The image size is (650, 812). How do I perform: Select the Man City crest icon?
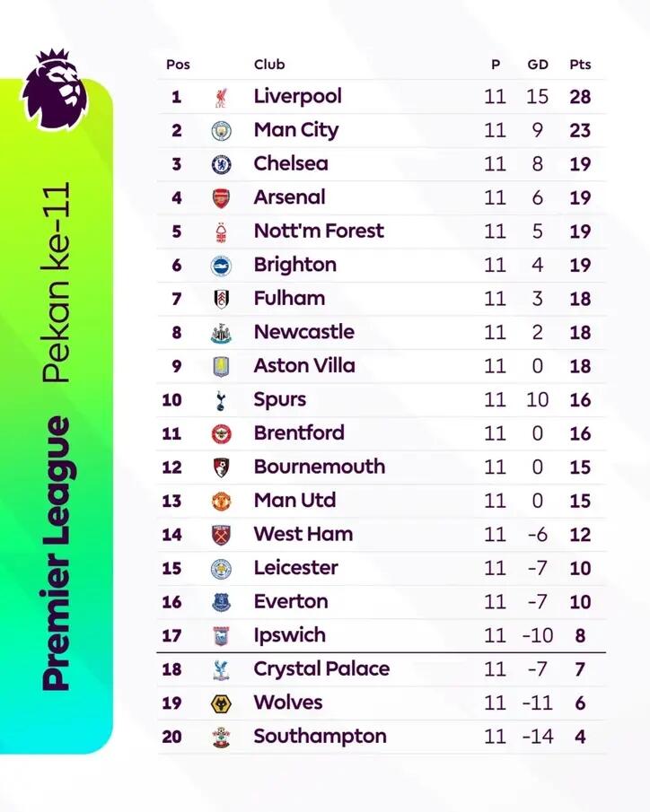[221, 131]
